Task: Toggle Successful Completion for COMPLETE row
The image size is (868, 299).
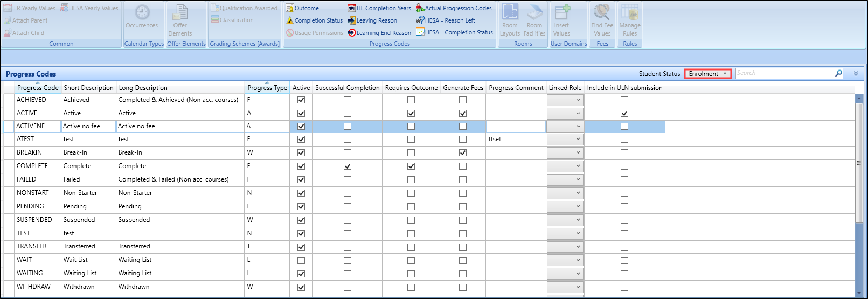Action: pyautogui.click(x=348, y=166)
